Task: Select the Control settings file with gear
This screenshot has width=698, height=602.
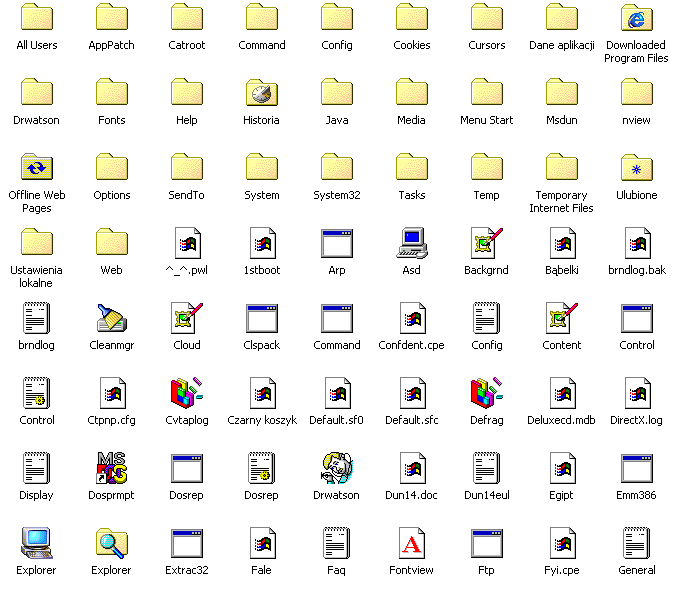Action: pos(37,393)
